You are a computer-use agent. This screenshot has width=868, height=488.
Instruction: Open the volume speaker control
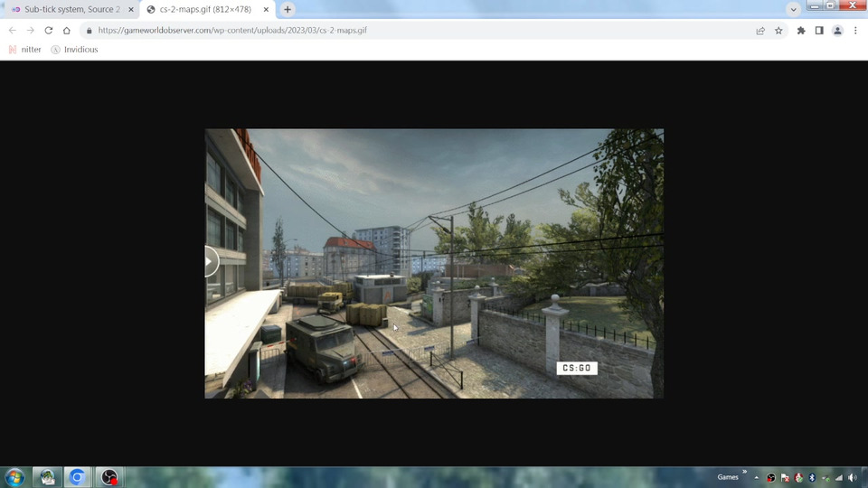pyautogui.click(x=853, y=477)
